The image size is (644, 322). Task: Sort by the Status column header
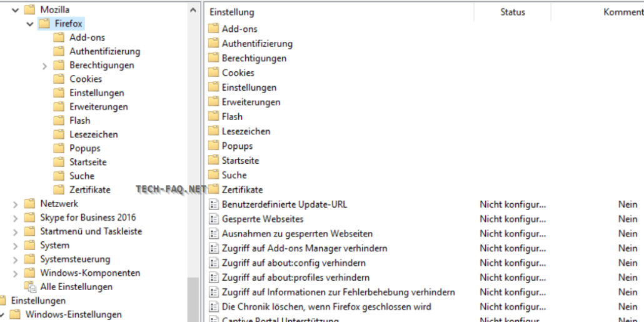[513, 13]
